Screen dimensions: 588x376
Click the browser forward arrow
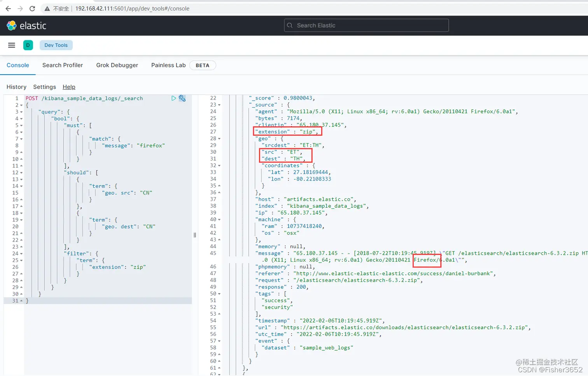pyautogui.click(x=20, y=9)
